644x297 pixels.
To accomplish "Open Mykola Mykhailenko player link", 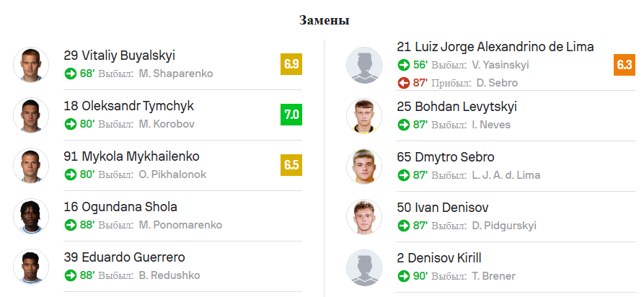I will (x=131, y=156).
